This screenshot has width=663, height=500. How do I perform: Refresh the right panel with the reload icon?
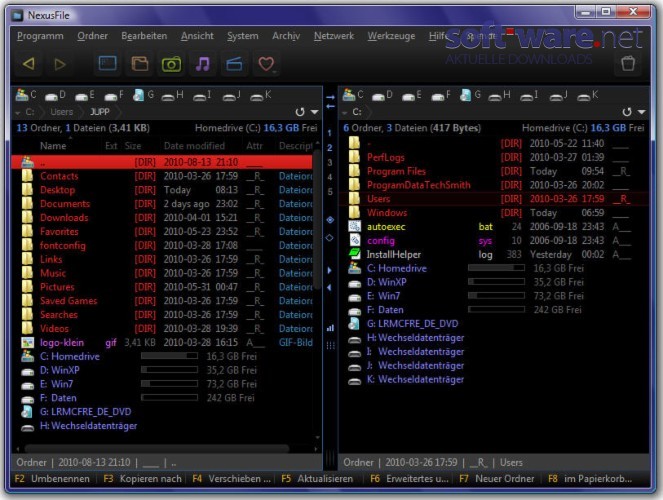[627, 112]
